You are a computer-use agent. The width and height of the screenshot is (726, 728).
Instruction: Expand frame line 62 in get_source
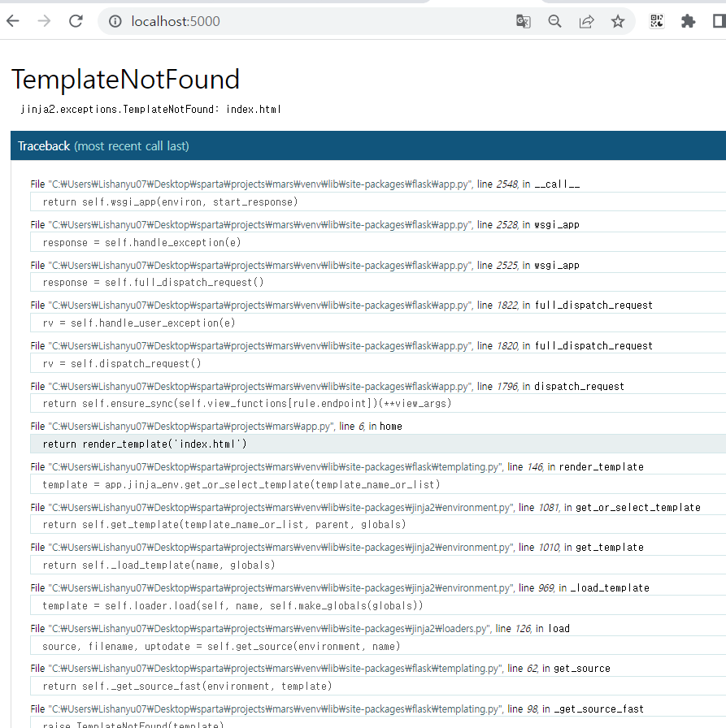coord(320,669)
